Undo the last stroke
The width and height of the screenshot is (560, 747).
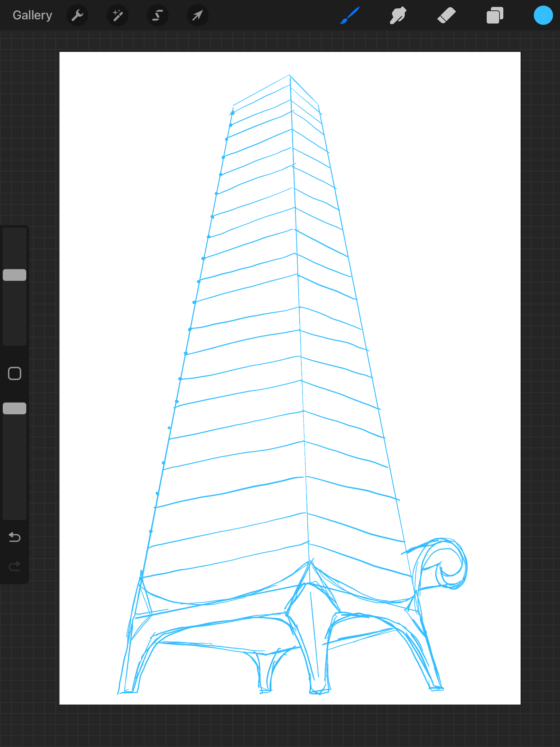[15, 537]
